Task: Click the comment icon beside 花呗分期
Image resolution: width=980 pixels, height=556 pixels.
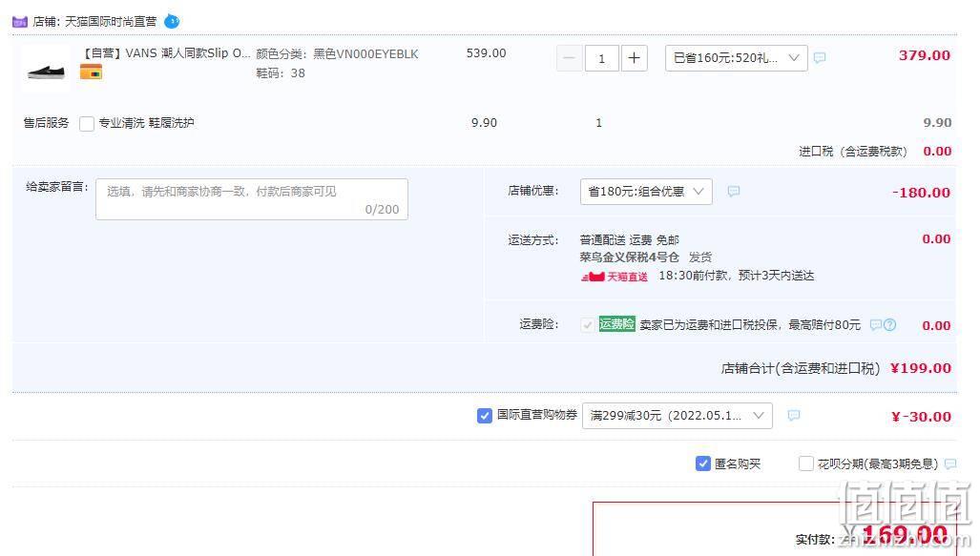Action: 950,463
